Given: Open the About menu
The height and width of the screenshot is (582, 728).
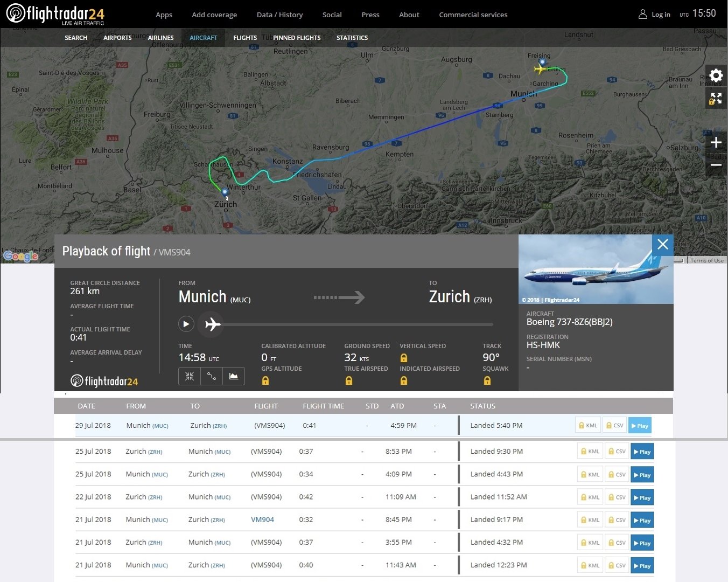Looking at the screenshot, I should tap(409, 15).
